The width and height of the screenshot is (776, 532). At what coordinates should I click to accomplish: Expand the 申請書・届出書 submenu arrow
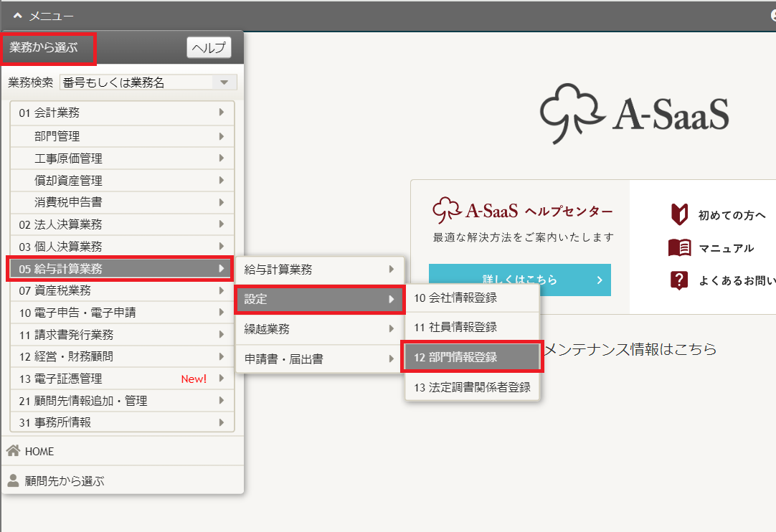click(x=391, y=358)
